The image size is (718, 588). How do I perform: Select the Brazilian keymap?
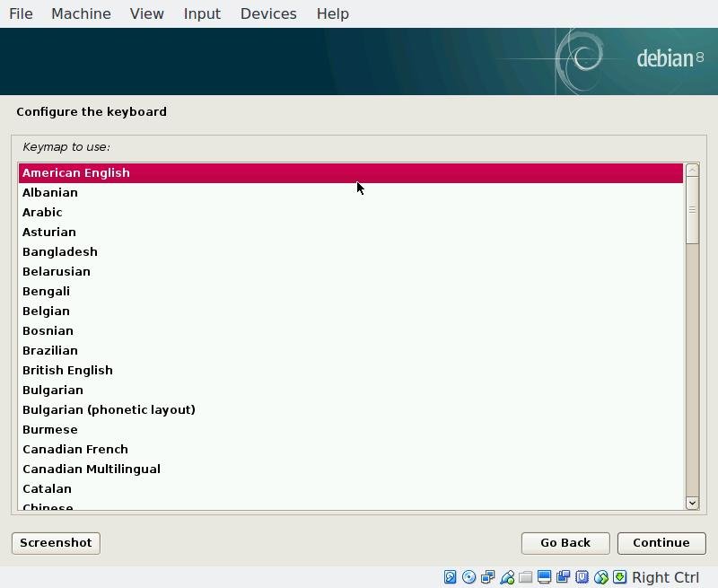[x=351, y=350]
